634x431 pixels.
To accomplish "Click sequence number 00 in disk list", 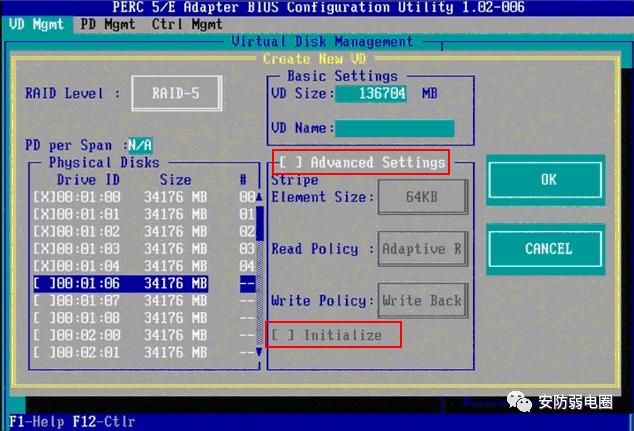I will point(247,197).
